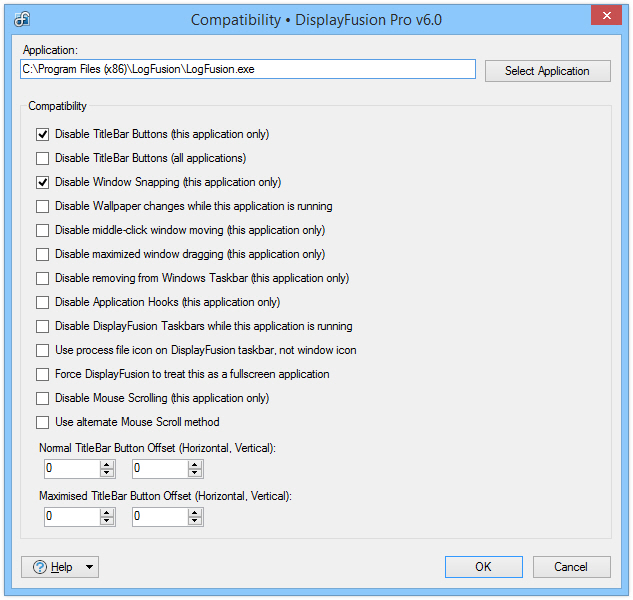Image resolution: width=633 pixels, height=600 pixels.
Task: Check Disable DisplayFusion Taskbars while running
Action: (42, 326)
